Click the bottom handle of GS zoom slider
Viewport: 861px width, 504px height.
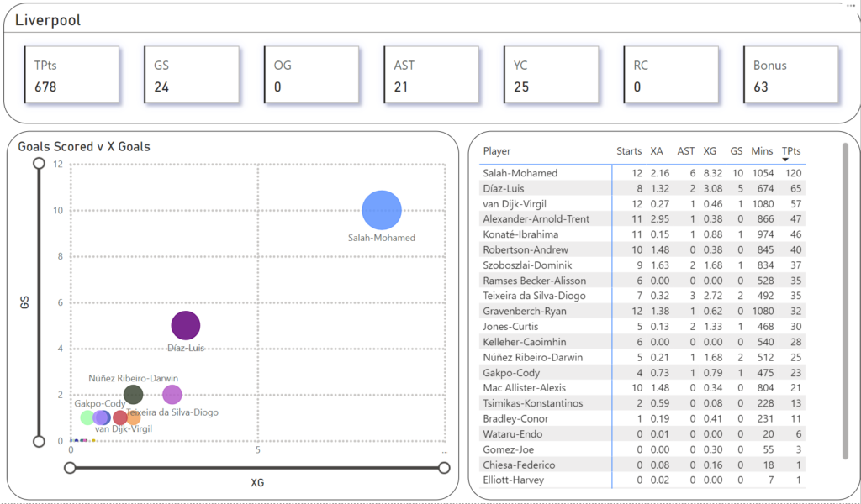coord(39,441)
